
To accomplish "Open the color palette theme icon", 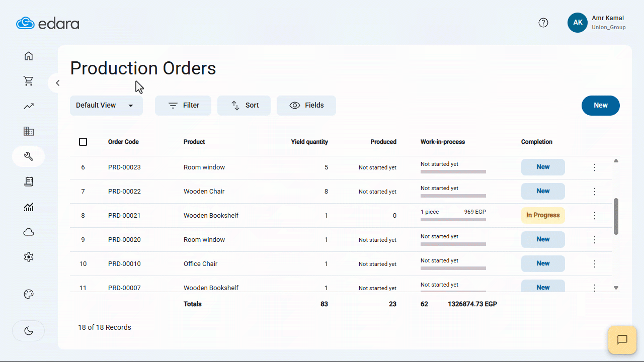I will [29, 294].
